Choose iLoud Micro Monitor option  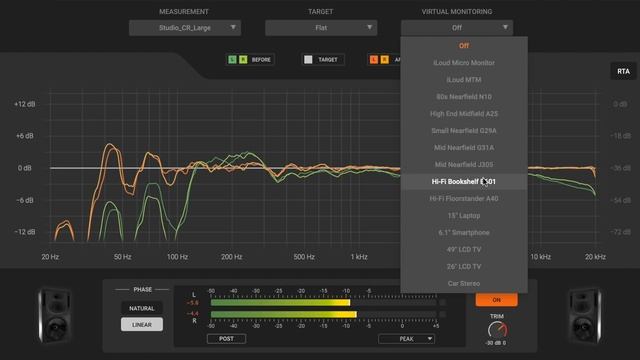[464, 63]
